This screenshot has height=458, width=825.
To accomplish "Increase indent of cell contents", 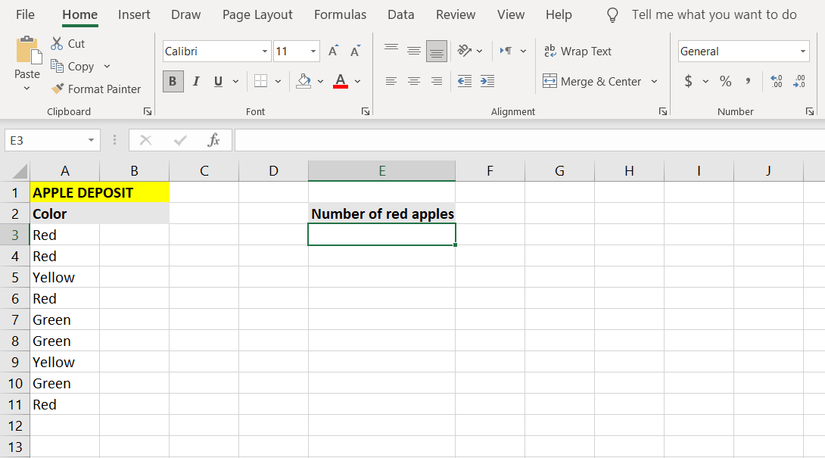I will [x=487, y=81].
